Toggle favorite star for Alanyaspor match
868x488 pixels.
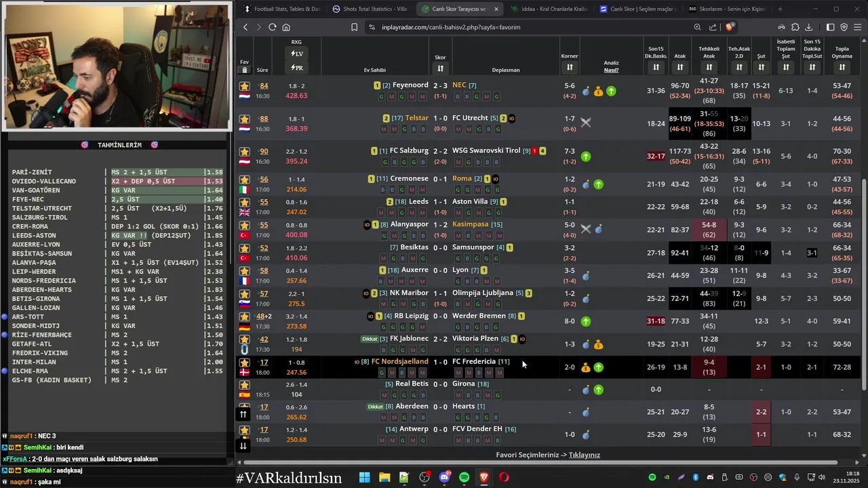pyautogui.click(x=245, y=225)
